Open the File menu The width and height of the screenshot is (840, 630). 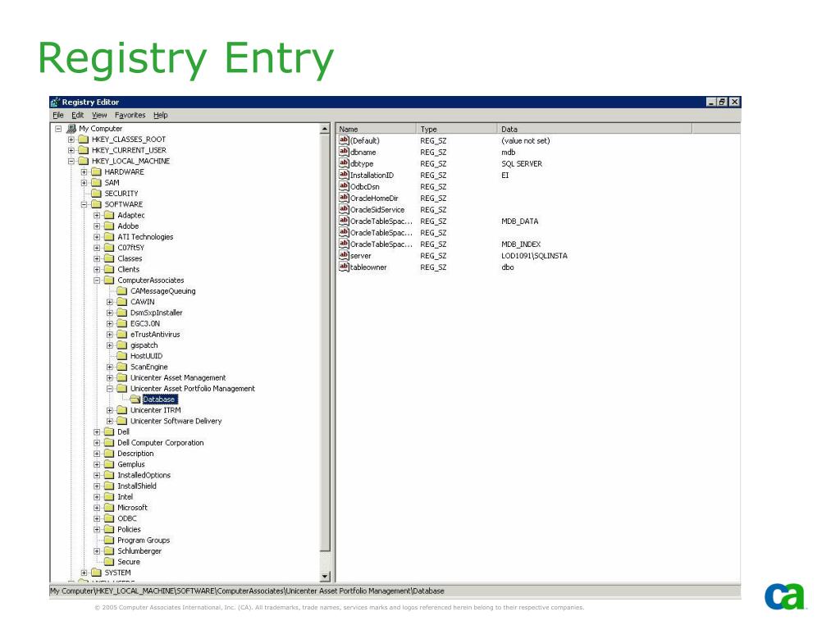click(58, 115)
